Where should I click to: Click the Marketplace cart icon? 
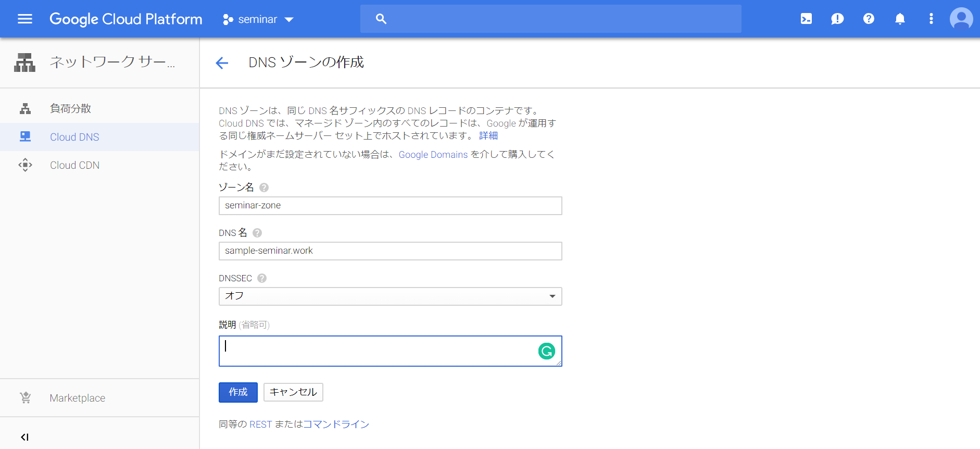pos(25,398)
